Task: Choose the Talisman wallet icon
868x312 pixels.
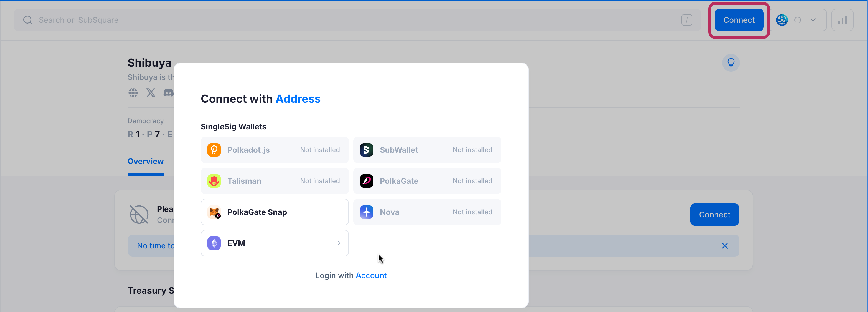Action: [214, 181]
